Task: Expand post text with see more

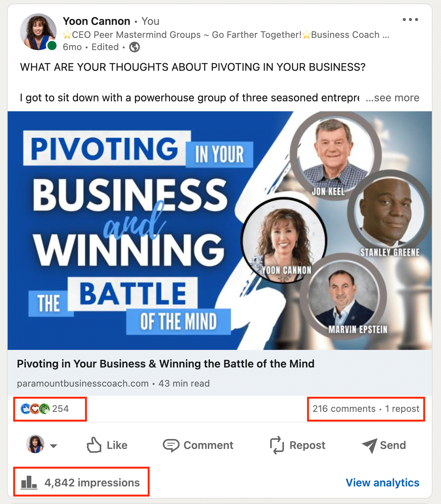Action: (392, 98)
